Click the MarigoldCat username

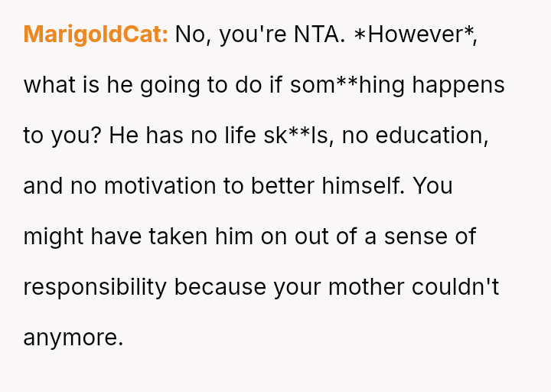(x=96, y=34)
